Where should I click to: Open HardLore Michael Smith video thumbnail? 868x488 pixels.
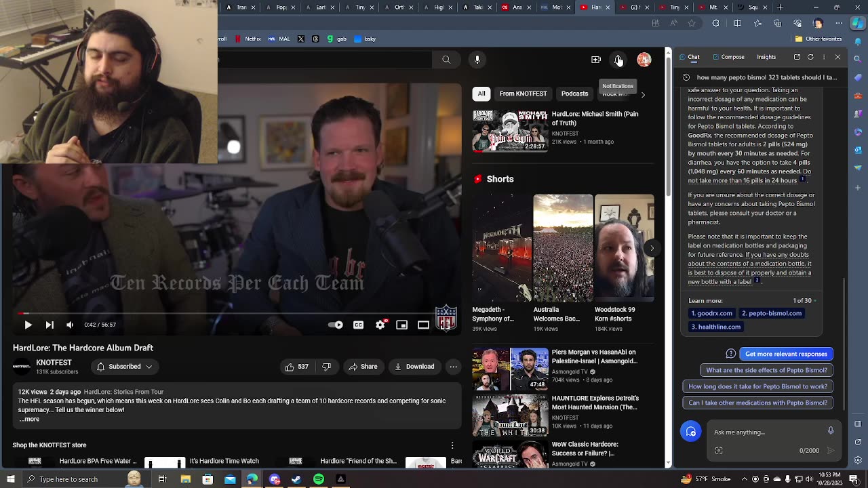(x=510, y=131)
